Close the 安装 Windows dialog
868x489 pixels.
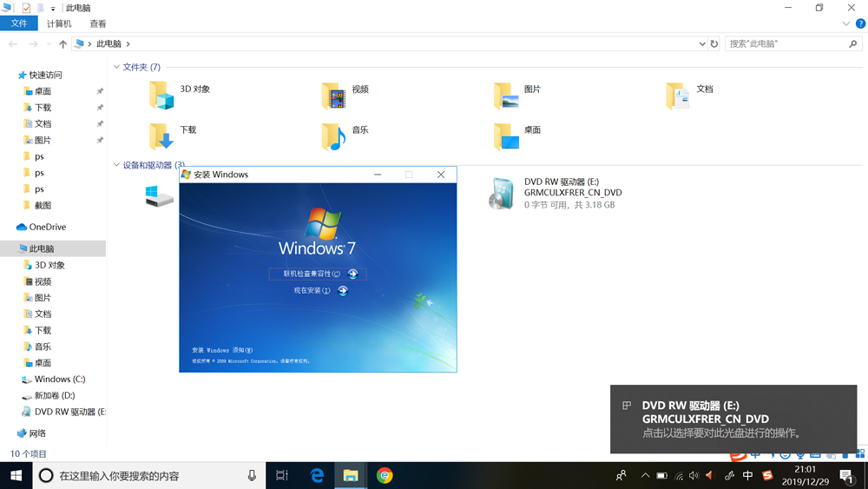click(x=441, y=175)
